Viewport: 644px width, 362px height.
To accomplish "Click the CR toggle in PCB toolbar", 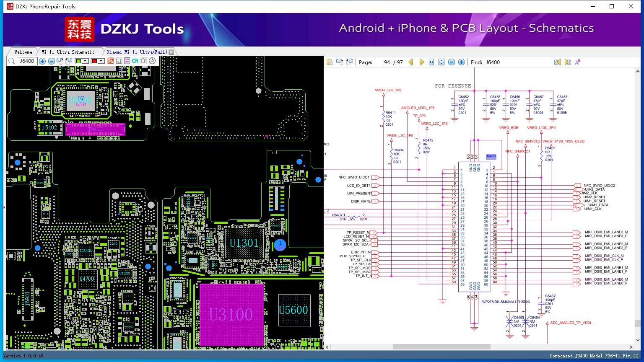I will (x=135, y=61).
